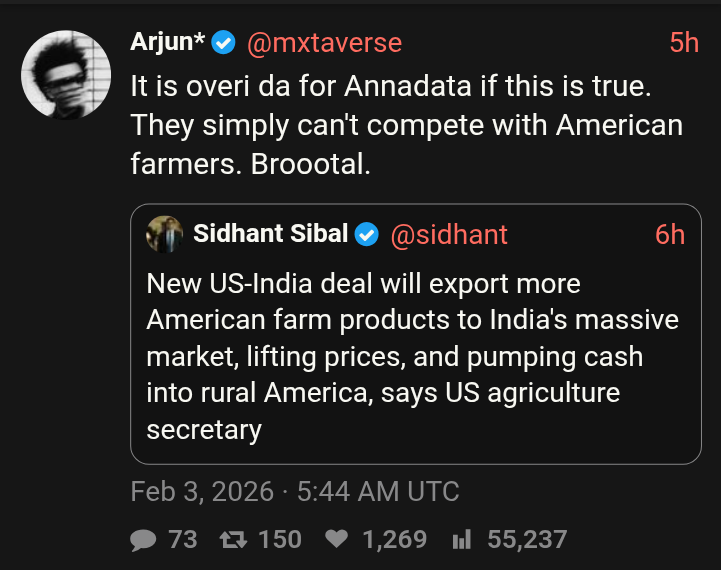The width and height of the screenshot is (721, 570).
Task: Click the Arjun* display name
Action: click(x=167, y=43)
